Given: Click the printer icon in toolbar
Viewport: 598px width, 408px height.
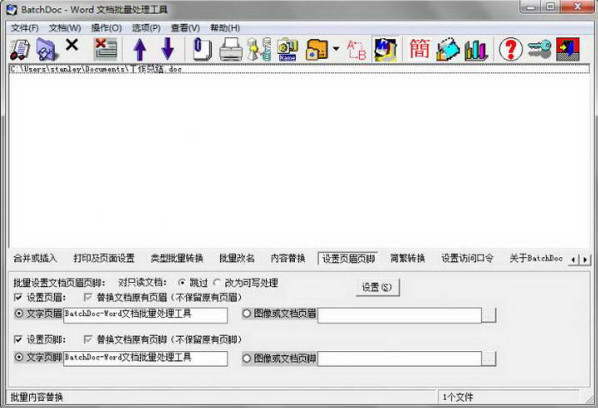Looking at the screenshot, I should 231,50.
